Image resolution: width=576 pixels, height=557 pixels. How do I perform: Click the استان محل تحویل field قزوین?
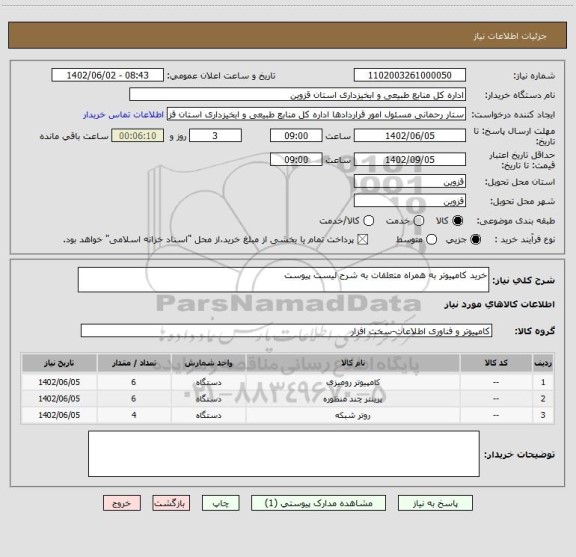(x=410, y=182)
